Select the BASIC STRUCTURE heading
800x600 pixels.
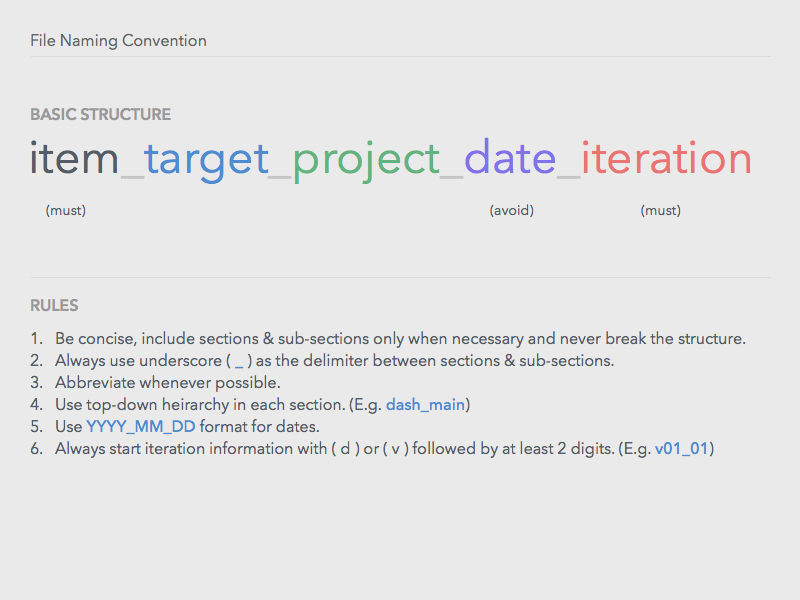pyautogui.click(x=100, y=115)
